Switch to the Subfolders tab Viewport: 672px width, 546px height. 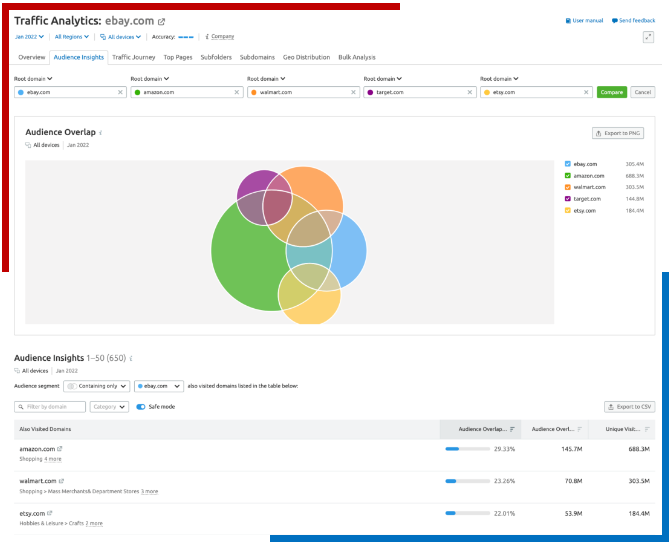tap(216, 57)
